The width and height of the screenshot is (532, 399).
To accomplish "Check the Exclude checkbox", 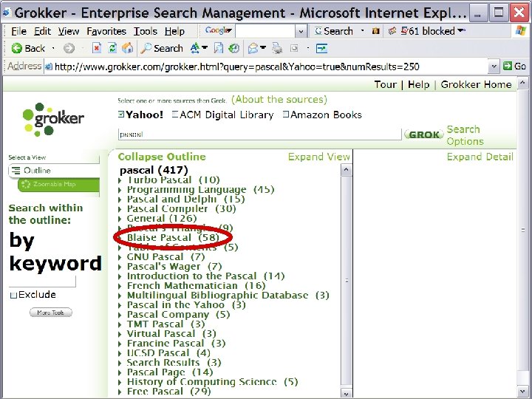I will (13, 295).
